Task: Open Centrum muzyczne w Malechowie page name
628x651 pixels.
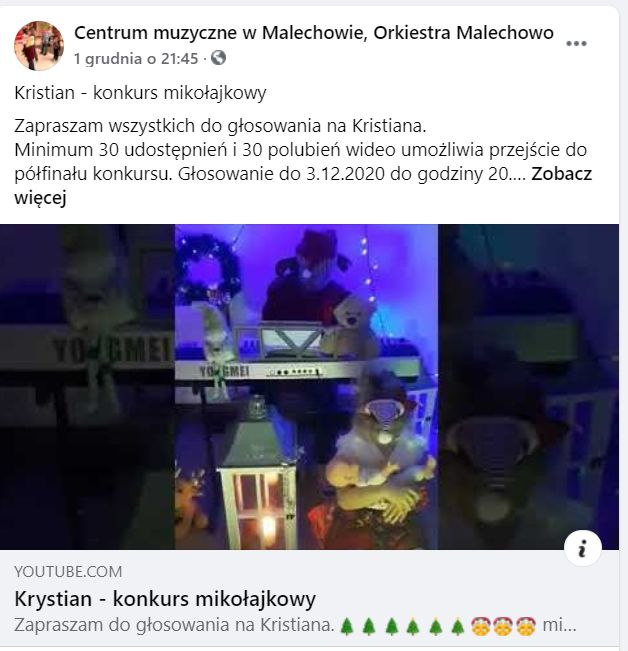Action: [314, 33]
